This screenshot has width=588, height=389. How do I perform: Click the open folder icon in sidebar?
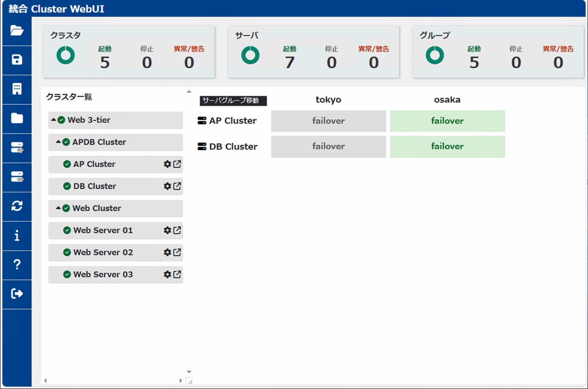point(17,31)
